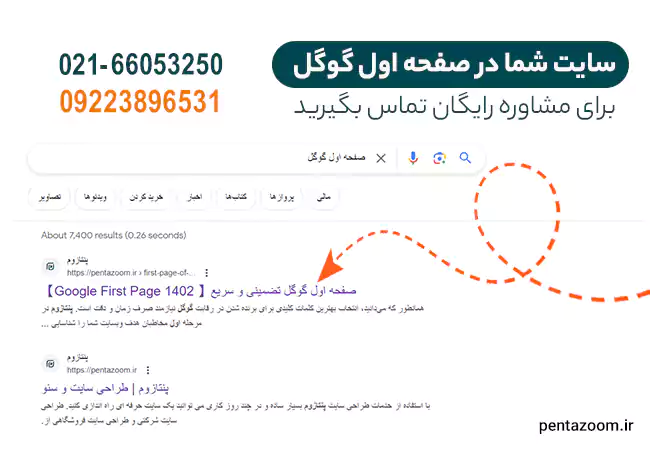Select the ویدئوها filter chip
The width and height of the screenshot is (650, 450).
click(x=95, y=197)
